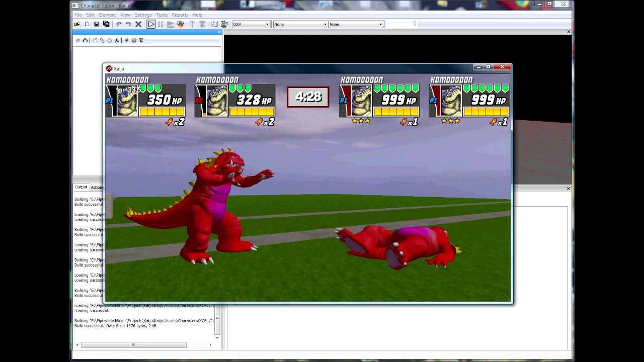This screenshot has width=644, height=362.
Task: Click the Output scrollbar left arrow
Action: [77, 345]
